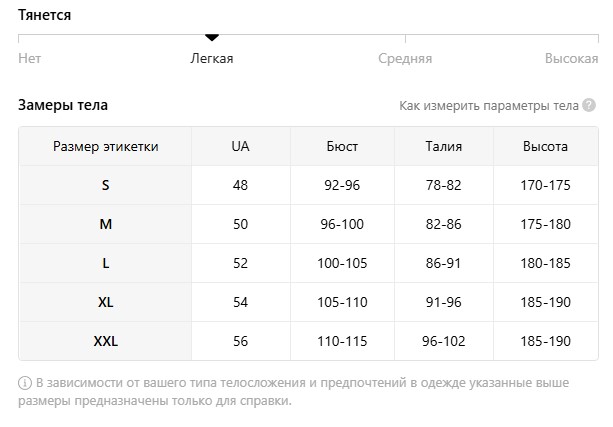
Task: Select the M size row label
Action: click(106, 224)
